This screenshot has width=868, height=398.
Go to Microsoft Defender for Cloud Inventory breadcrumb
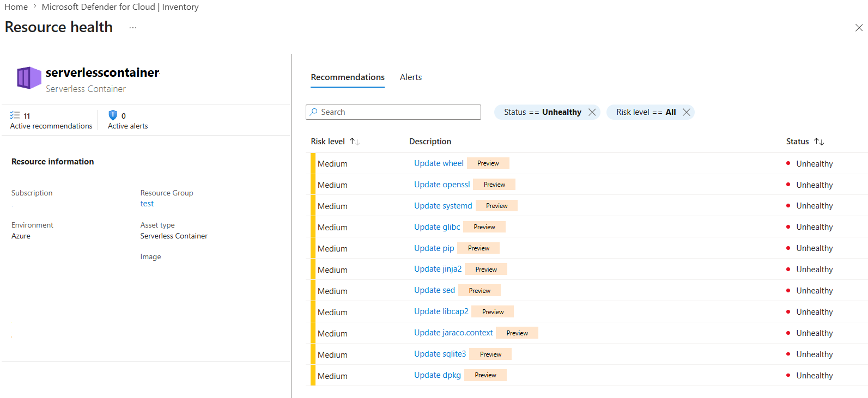point(120,7)
